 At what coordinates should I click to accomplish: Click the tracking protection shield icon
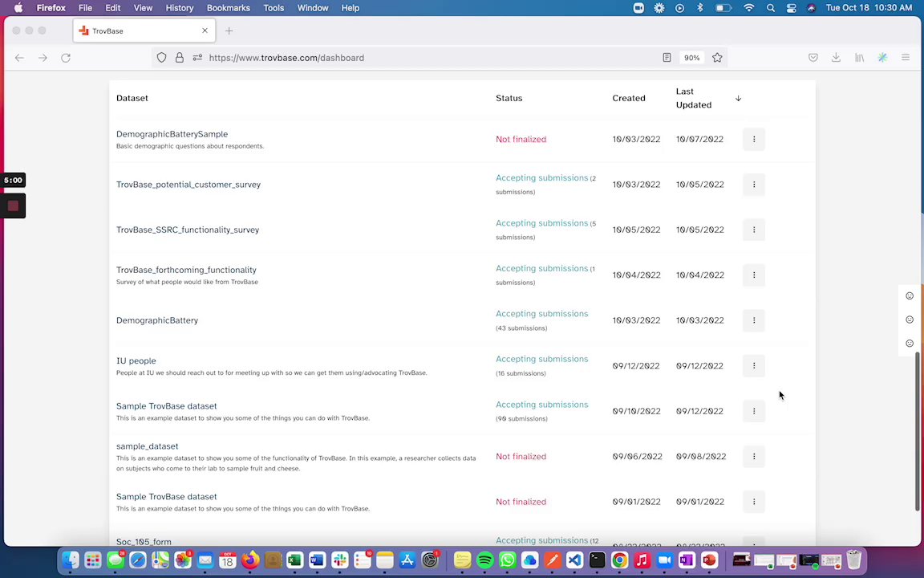point(161,58)
